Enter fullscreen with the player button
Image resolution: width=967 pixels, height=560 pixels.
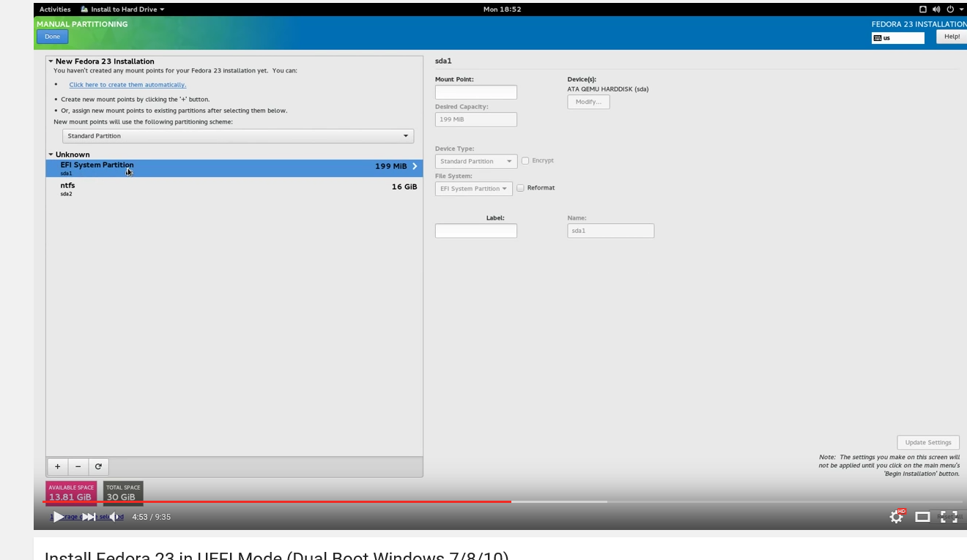tap(949, 517)
